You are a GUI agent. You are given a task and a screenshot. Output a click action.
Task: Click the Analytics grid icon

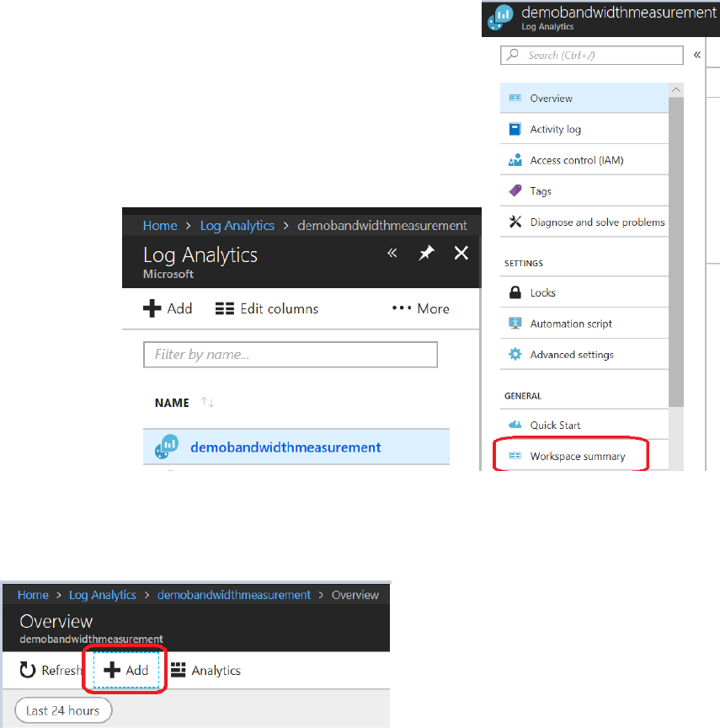[179, 670]
